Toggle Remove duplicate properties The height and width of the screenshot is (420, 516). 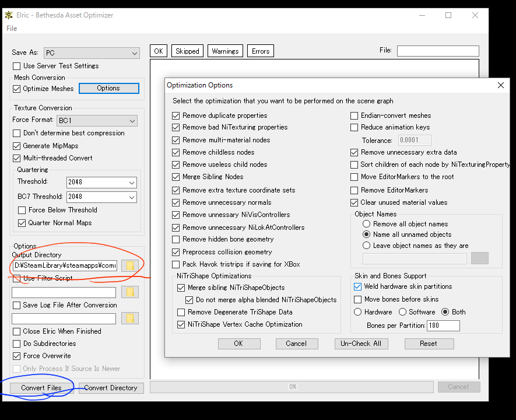[x=176, y=116]
